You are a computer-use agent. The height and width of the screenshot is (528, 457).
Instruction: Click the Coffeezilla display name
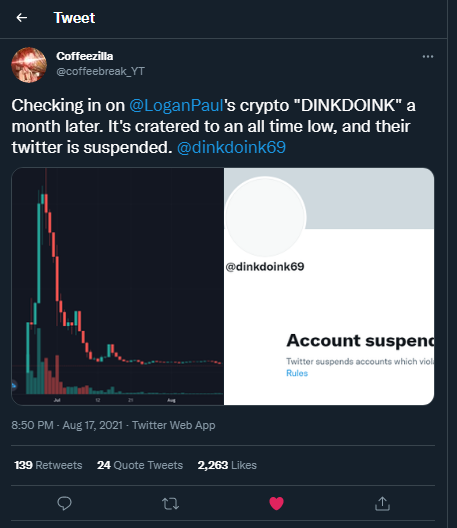click(85, 56)
